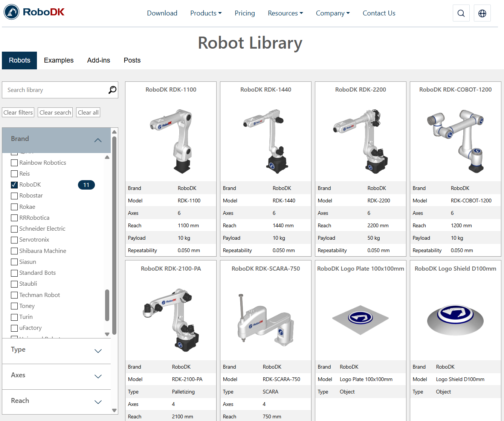
Task: Click the magnifier in Search library
Action: 112,90
